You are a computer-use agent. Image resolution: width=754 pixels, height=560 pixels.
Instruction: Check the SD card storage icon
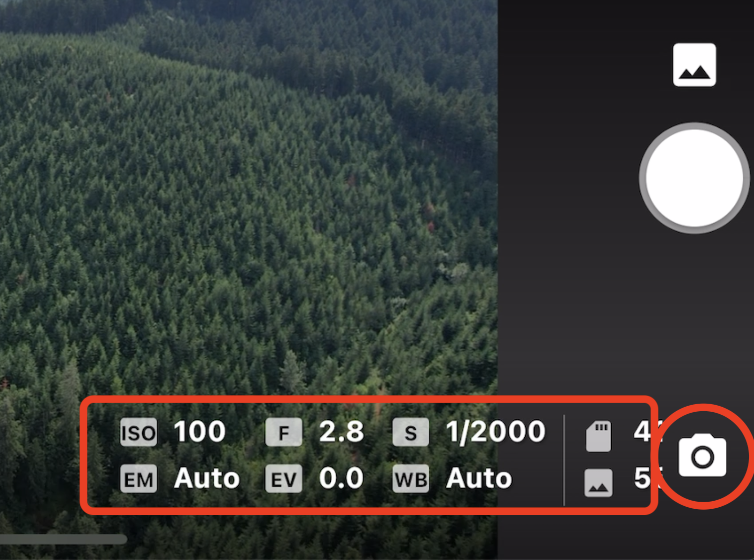point(599,436)
